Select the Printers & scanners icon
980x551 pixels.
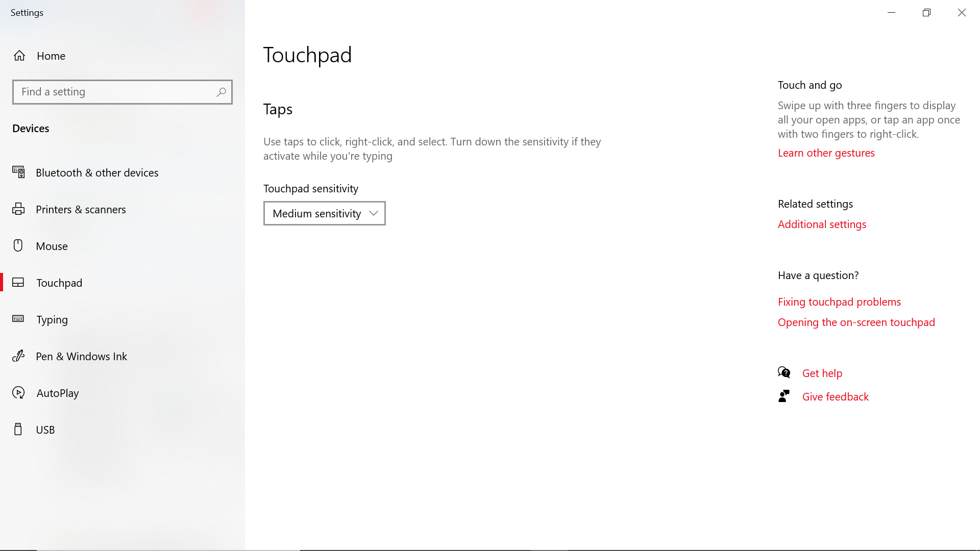click(x=19, y=209)
